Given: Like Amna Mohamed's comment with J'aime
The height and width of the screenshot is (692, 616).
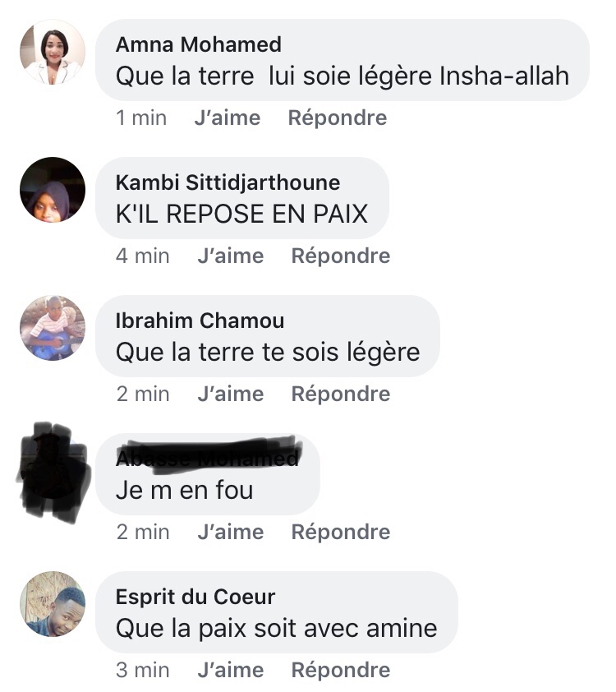Looking at the screenshot, I should [227, 118].
